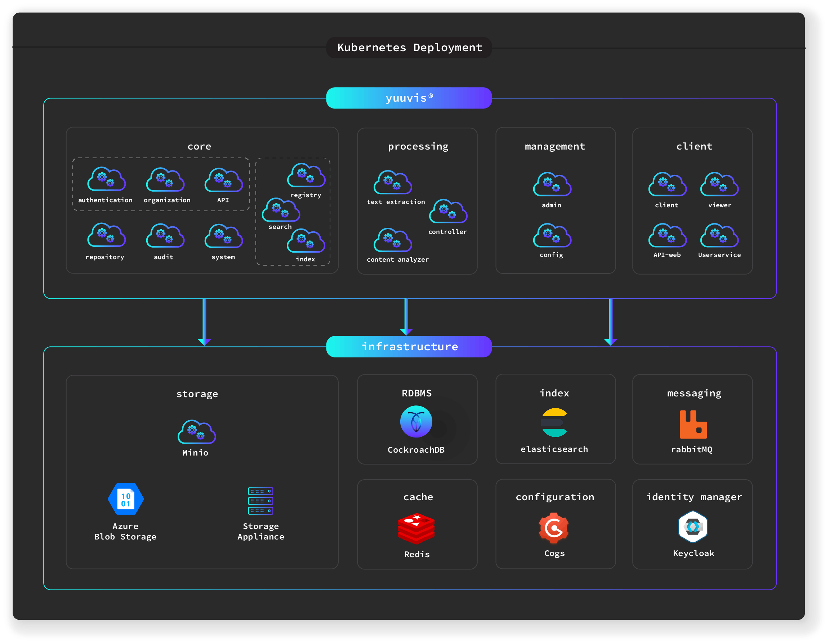Click the infrastructure banner label
This screenshot has width=829, height=644.
[409, 346]
